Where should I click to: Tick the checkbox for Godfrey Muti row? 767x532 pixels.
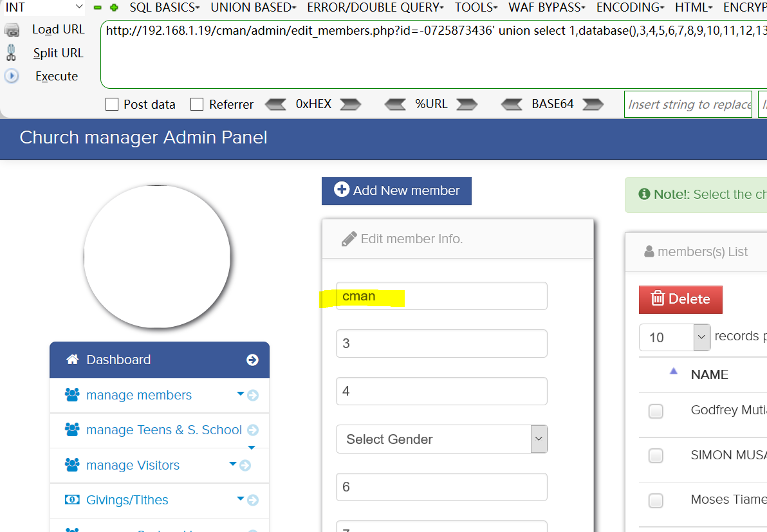tap(656, 410)
